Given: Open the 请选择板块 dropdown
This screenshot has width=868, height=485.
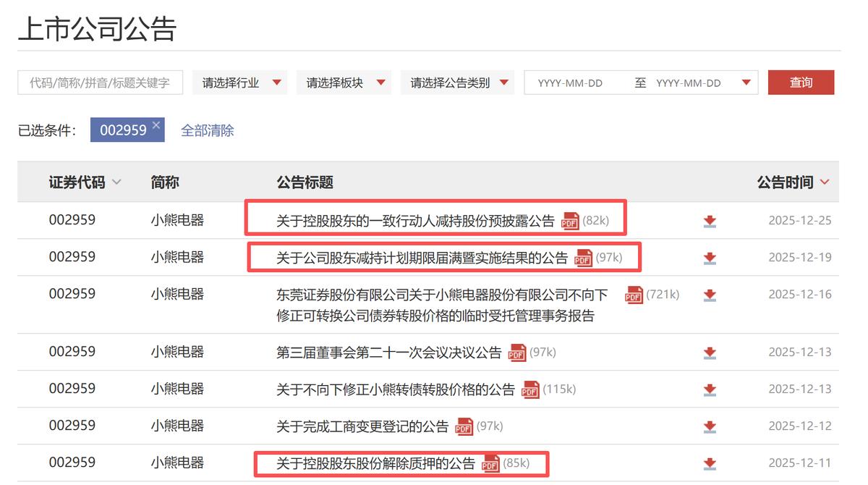Looking at the screenshot, I should tap(344, 83).
